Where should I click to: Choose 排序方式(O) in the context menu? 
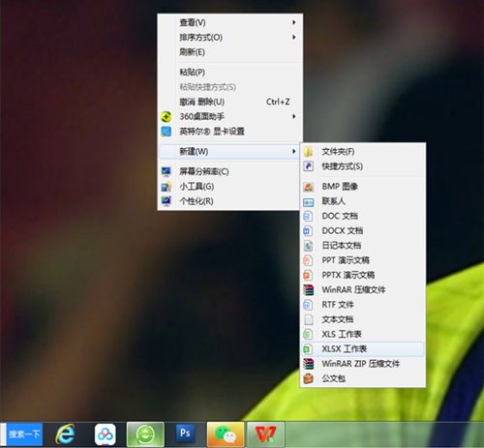pyautogui.click(x=229, y=37)
